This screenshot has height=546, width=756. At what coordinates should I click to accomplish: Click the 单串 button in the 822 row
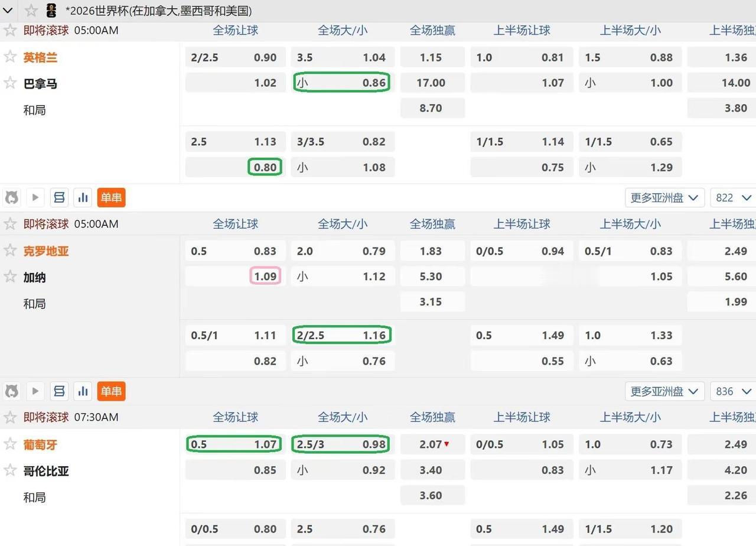pyautogui.click(x=111, y=197)
